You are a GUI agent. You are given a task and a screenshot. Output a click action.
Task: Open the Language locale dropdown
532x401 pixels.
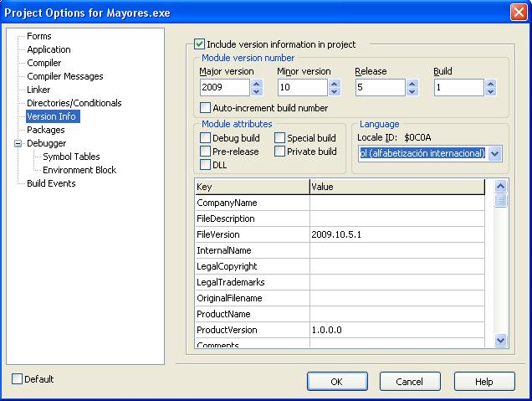tap(494, 153)
